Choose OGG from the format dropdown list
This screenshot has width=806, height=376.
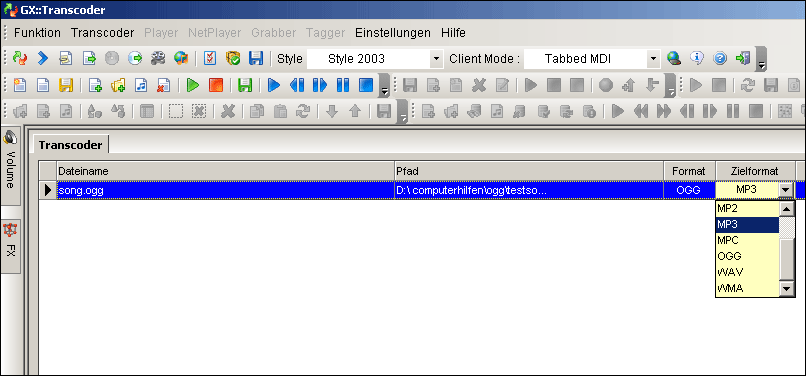pyautogui.click(x=747, y=256)
